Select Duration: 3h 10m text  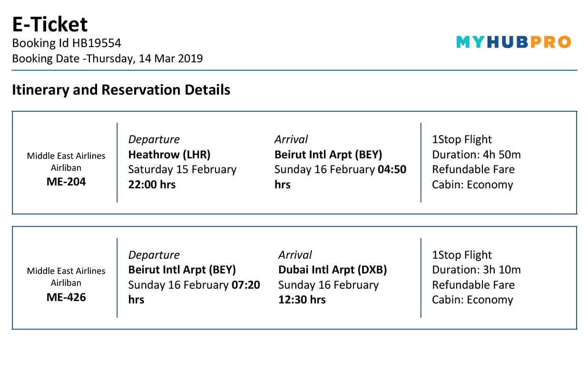pyautogui.click(x=476, y=270)
